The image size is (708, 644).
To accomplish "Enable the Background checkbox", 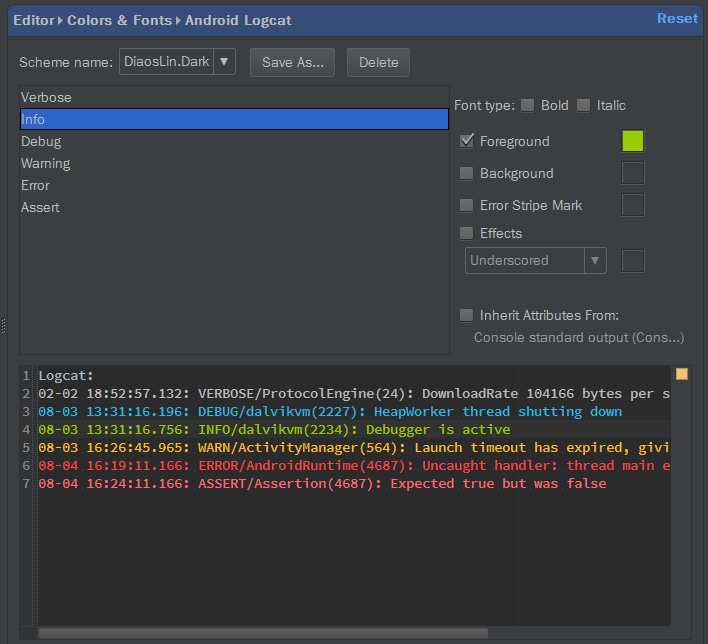I will [x=466, y=173].
